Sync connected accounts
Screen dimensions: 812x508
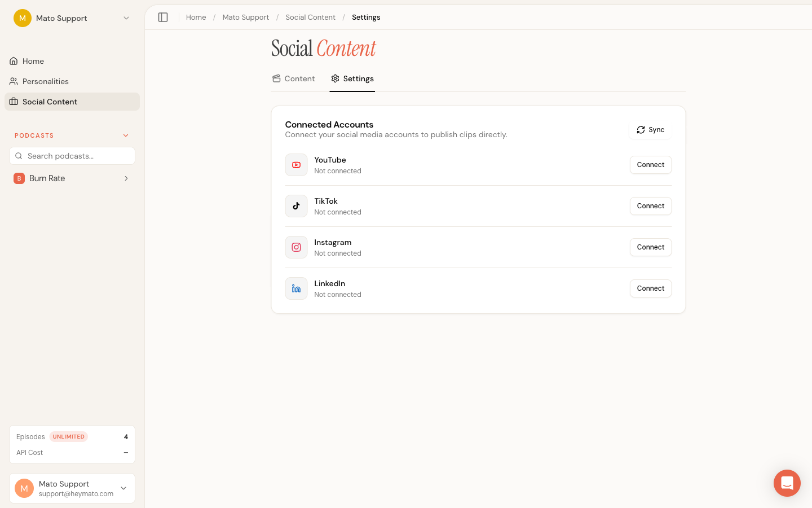click(x=650, y=130)
